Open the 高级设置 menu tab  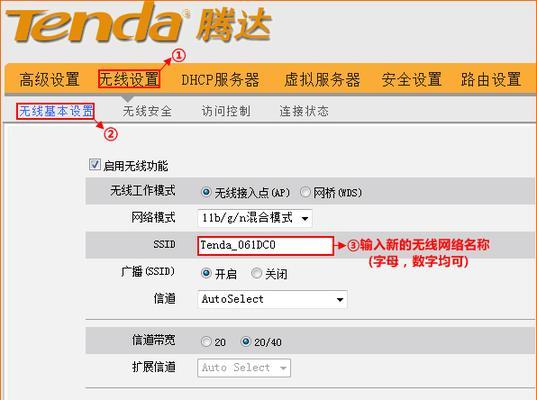click(x=49, y=79)
